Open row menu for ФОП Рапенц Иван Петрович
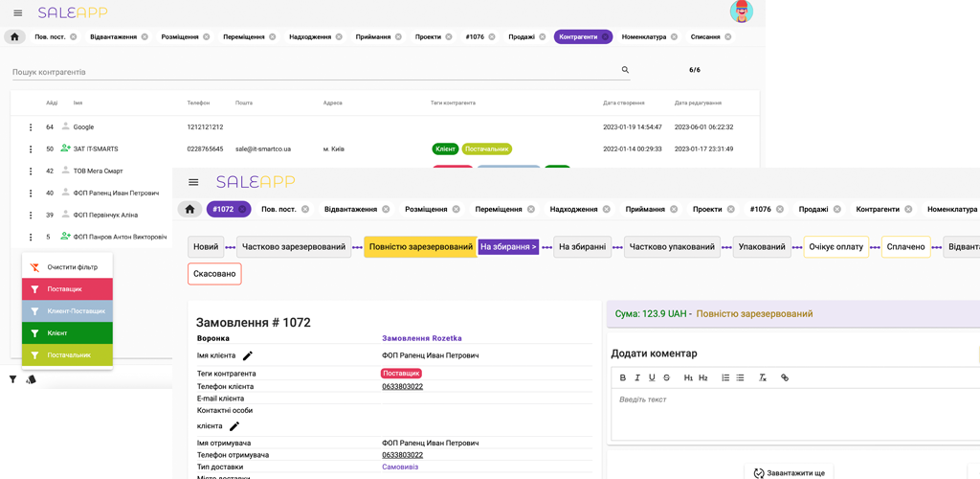Screen dimensions: 980x479 pyautogui.click(x=30, y=194)
